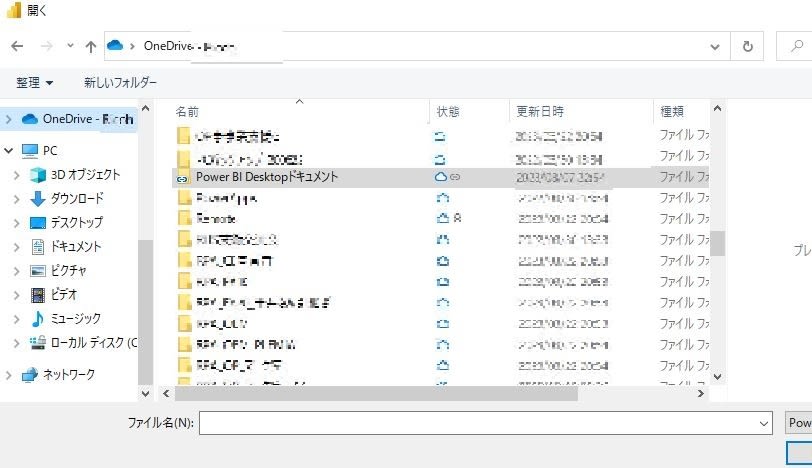Click the link icon of Power BI Desktopドキュメント

tap(455, 177)
